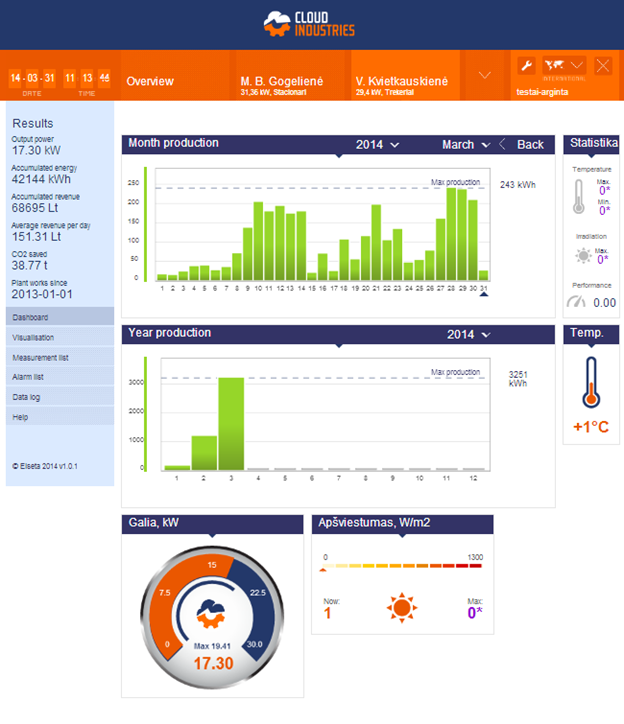Switch to the Overview tab
This screenshot has width=624, height=724.
click(150, 81)
